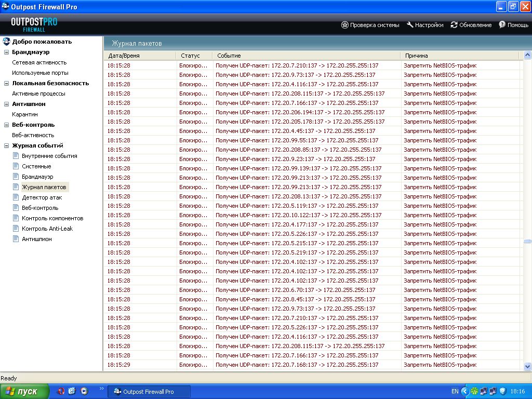This screenshot has height=399, width=532.
Task: Click the пуск Start button
Action: 24,392
